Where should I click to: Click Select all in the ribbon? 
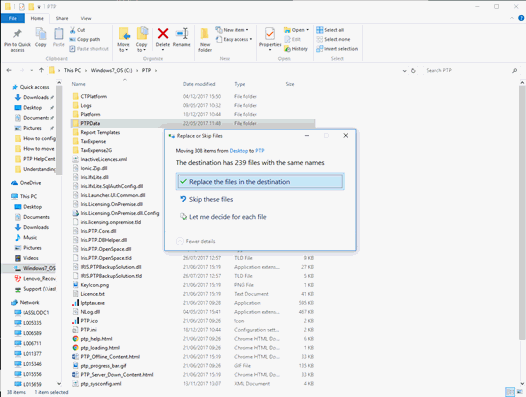pyautogui.click(x=330, y=30)
